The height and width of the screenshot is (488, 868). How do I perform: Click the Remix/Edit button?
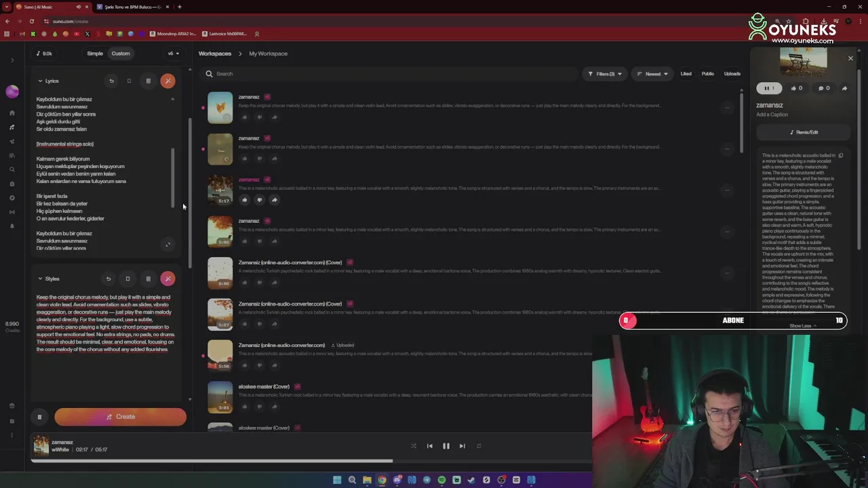tap(804, 132)
